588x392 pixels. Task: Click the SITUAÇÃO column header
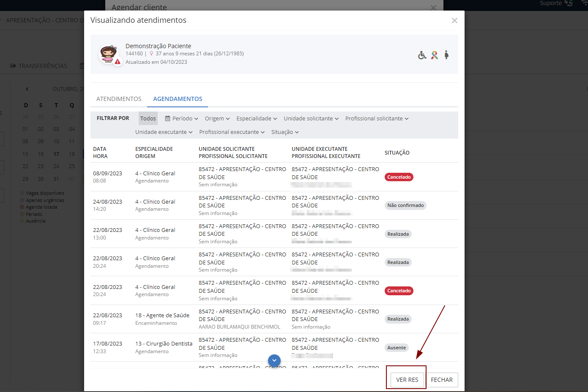397,152
